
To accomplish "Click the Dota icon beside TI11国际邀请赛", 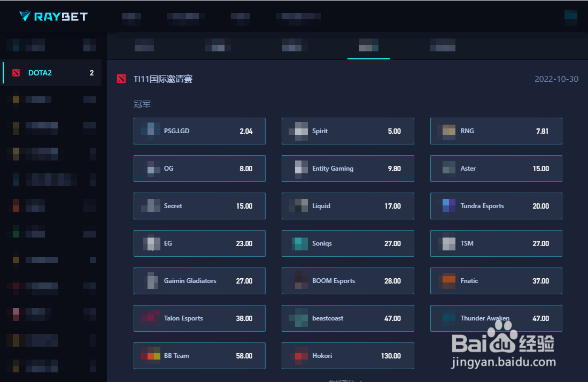I will pos(121,79).
